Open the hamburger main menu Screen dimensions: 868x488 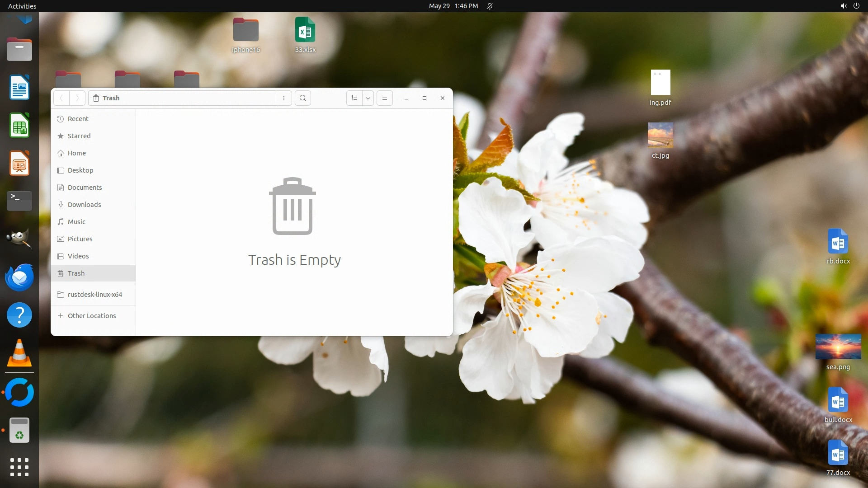385,98
